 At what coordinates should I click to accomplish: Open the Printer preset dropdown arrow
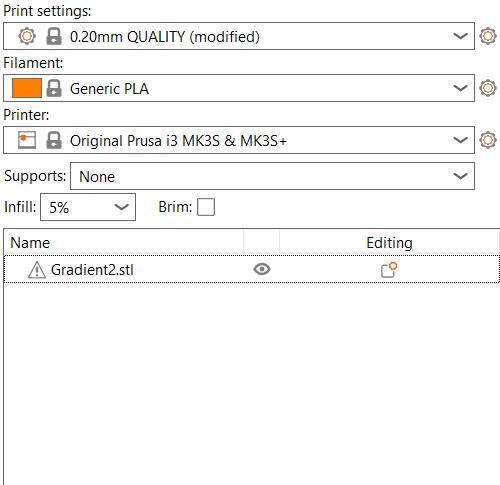click(x=460, y=140)
